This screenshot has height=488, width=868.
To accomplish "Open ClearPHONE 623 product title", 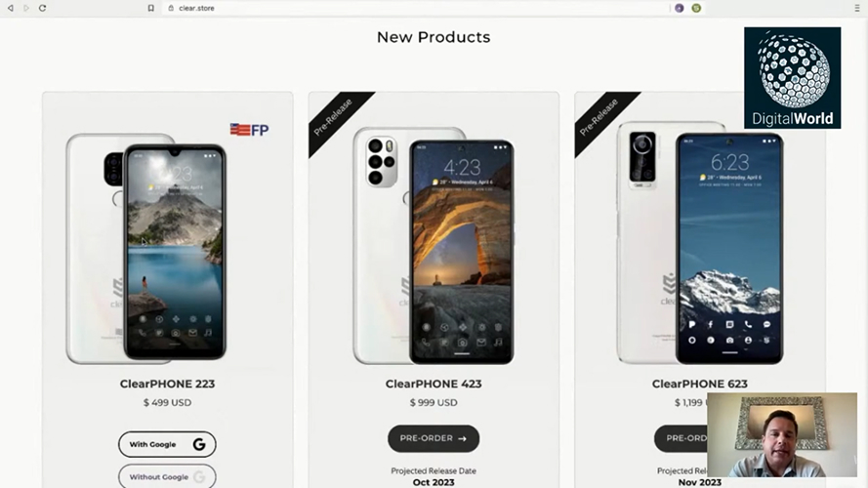I will (700, 384).
